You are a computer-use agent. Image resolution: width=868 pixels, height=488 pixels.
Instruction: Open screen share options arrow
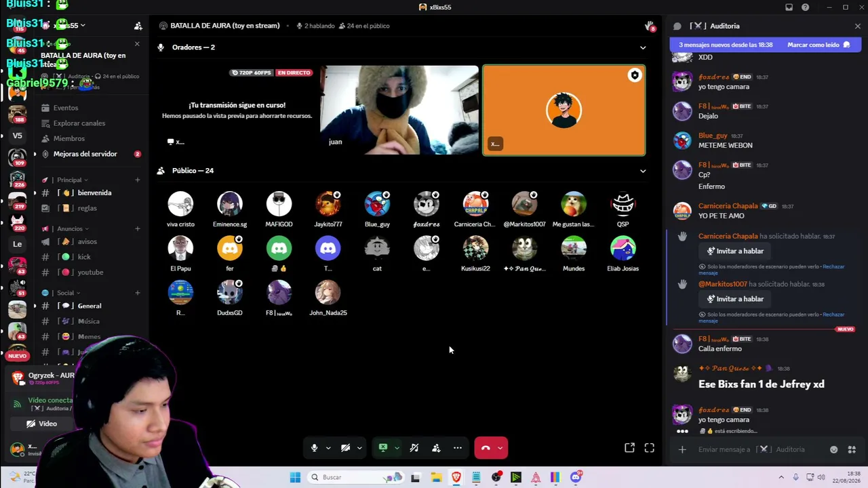[x=397, y=448]
